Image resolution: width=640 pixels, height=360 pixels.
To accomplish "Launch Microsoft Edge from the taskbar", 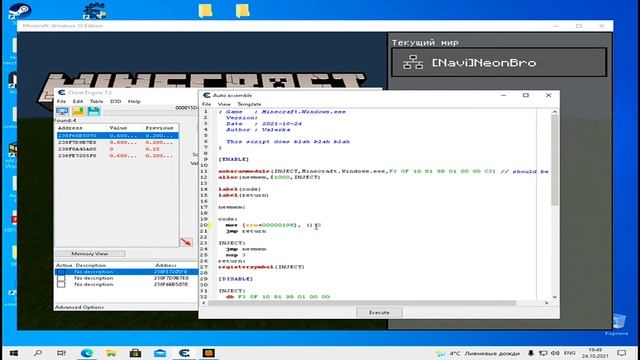I will coord(87,353).
